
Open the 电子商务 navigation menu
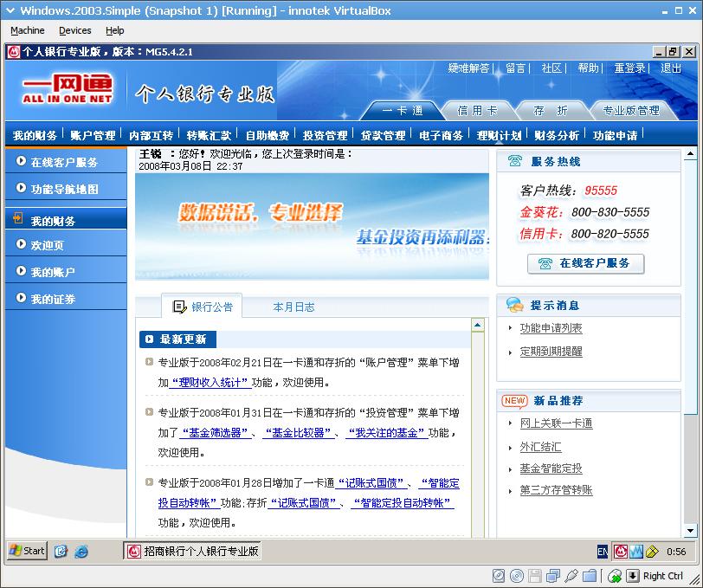pyautogui.click(x=441, y=135)
